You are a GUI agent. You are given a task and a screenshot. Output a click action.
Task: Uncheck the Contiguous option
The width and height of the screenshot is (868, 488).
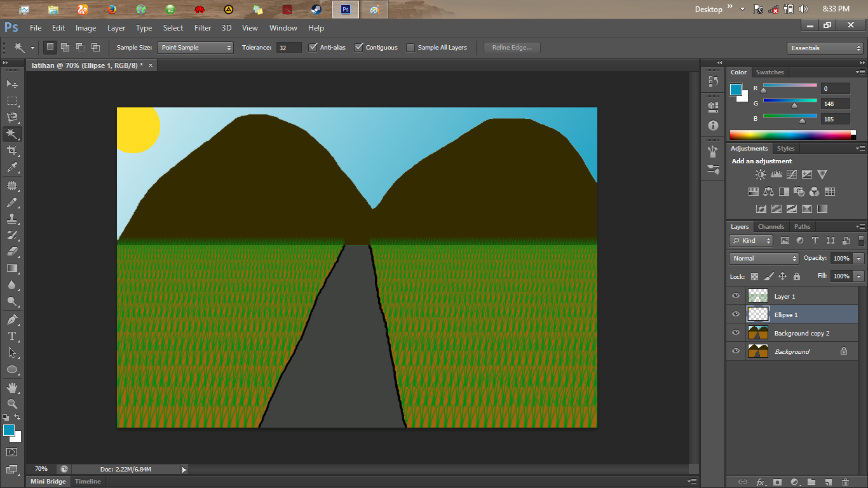tap(359, 47)
